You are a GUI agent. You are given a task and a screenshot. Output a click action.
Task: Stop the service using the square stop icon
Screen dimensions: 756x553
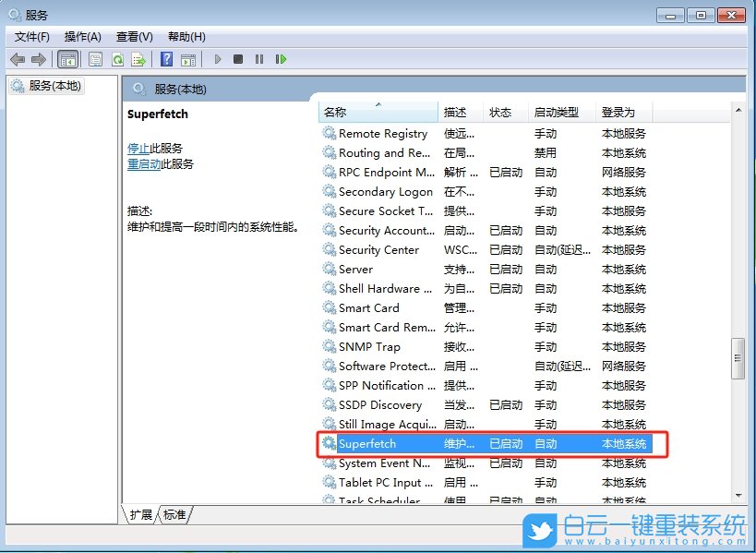tap(240, 59)
